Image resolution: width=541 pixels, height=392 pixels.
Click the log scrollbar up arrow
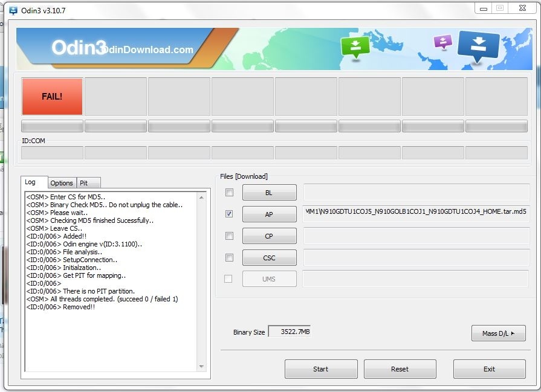tap(201, 198)
